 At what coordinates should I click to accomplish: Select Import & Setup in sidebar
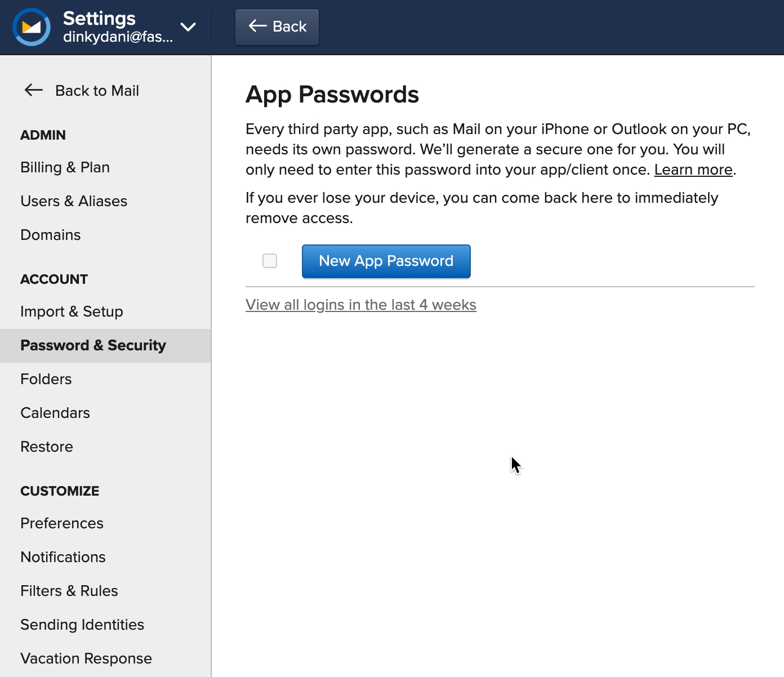[72, 311]
